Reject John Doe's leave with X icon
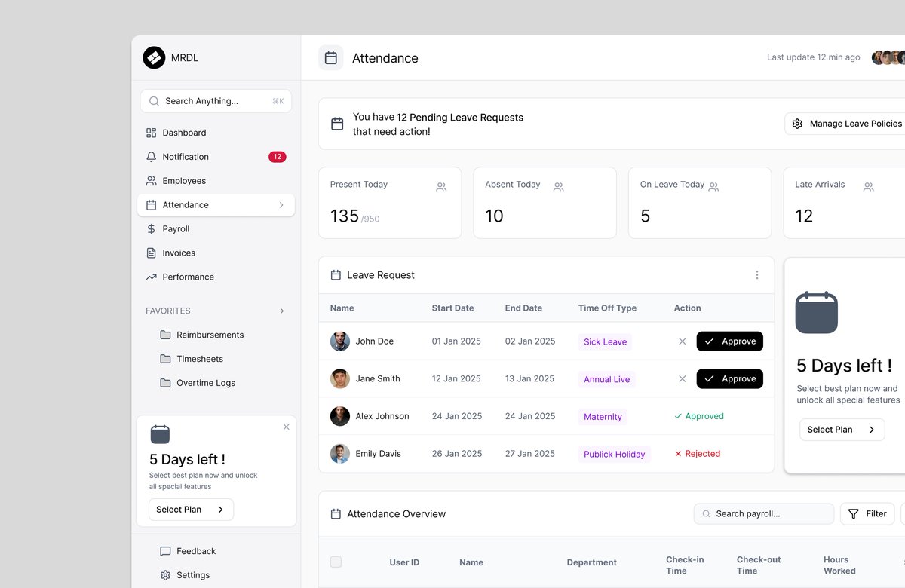This screenshot has width=905, height=588. tap(682, 341)
